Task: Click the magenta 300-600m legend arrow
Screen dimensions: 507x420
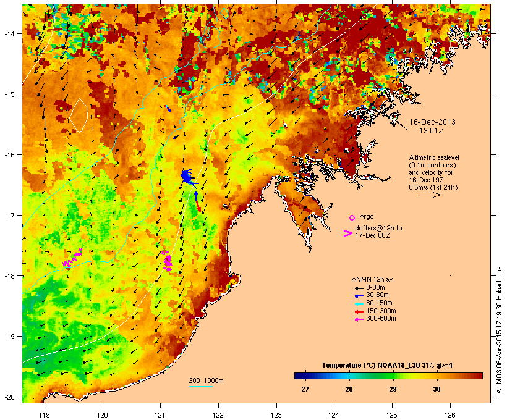Action: coord(359,319)
